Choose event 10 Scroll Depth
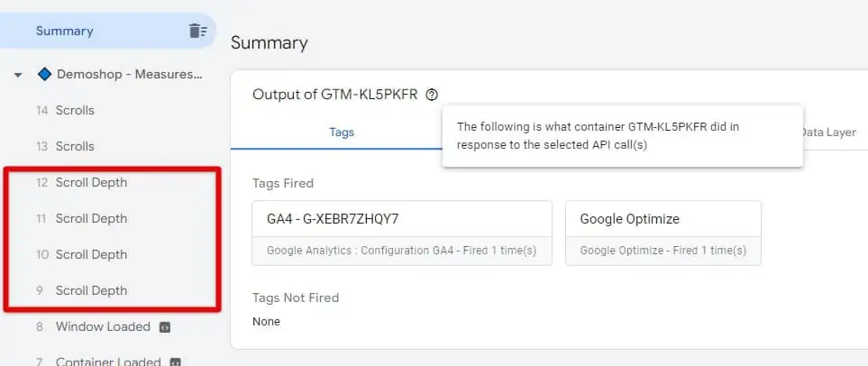Image resolution: width=868 pixels, height=366 pixels. pos(91,254)
